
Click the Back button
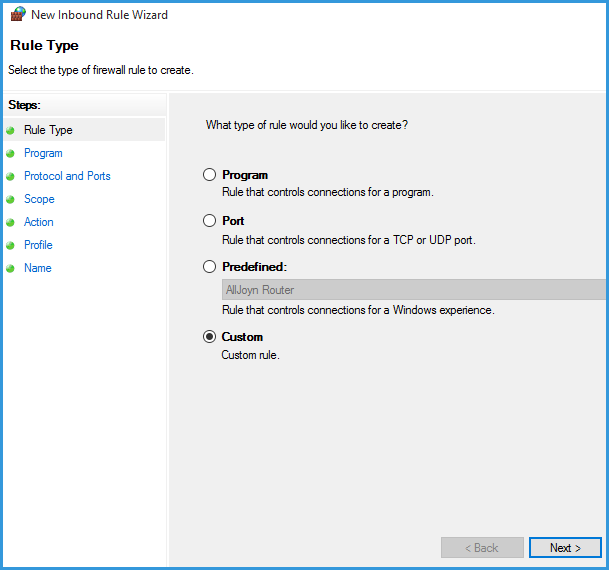[482, 548]
